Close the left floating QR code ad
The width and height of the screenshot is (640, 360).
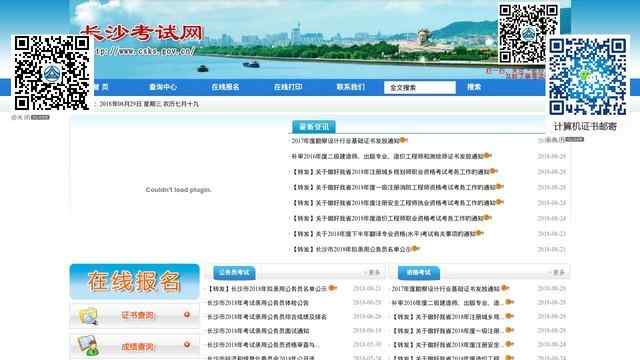point(40,118)
